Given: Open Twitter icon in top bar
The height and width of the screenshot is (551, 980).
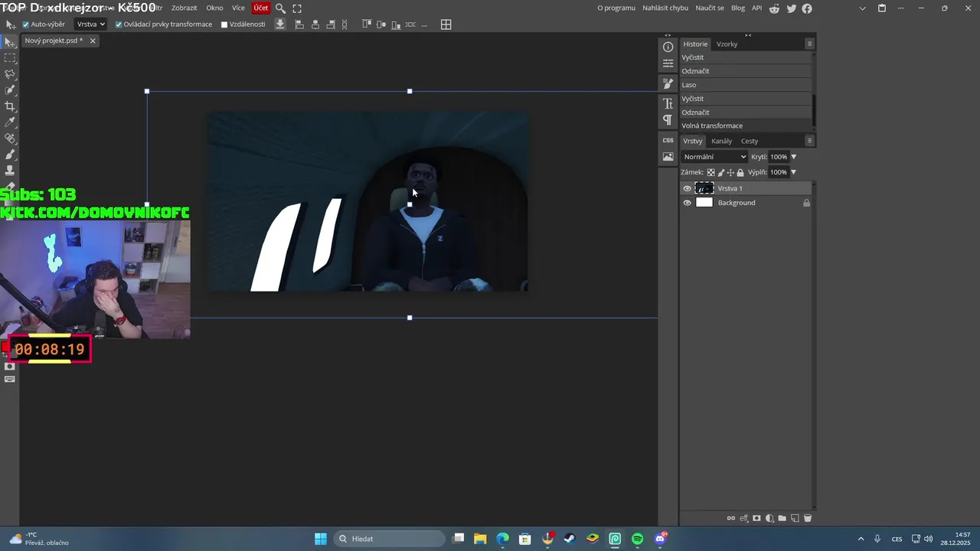Looking at the screenshot, I should click(791, 8).
